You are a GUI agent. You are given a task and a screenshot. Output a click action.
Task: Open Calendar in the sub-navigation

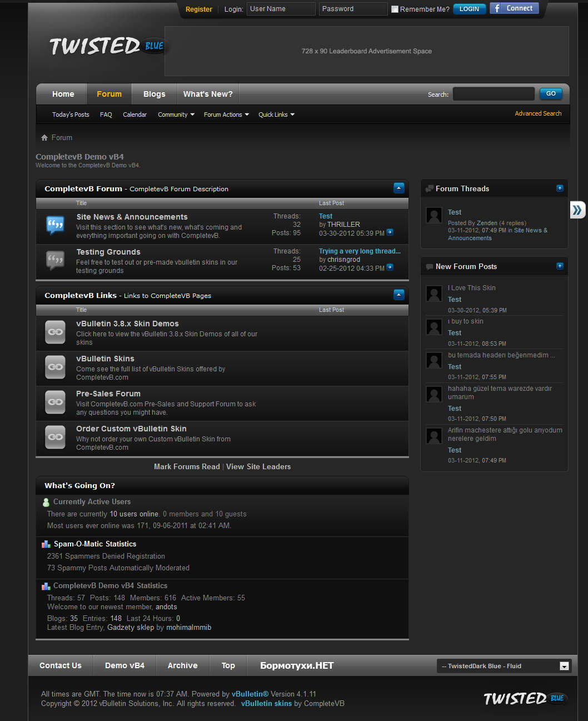(x=135, y=115)
